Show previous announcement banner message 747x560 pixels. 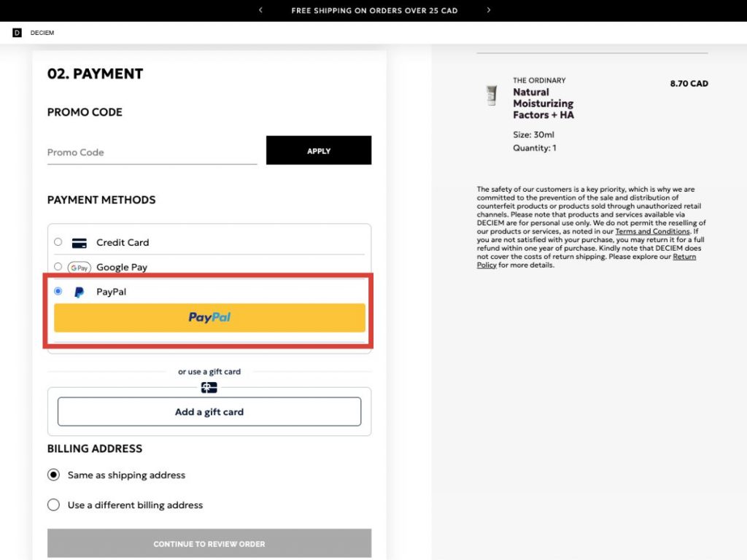tap(260, 10)
